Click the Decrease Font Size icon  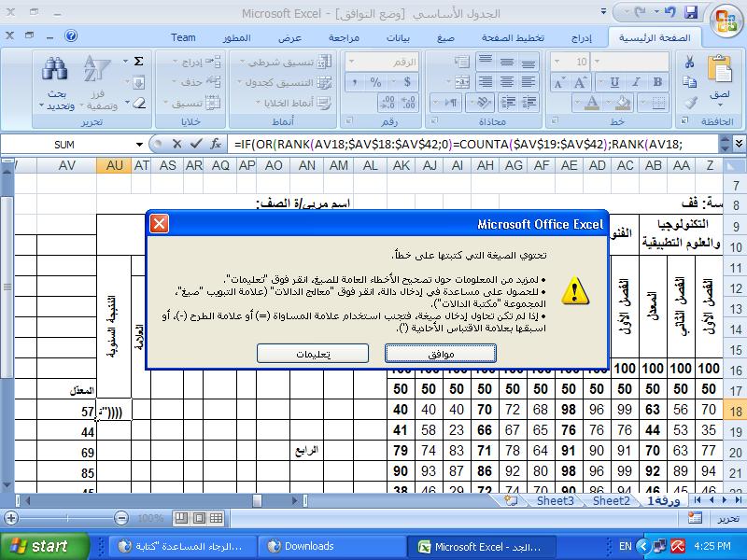click(x=559, y=82)
